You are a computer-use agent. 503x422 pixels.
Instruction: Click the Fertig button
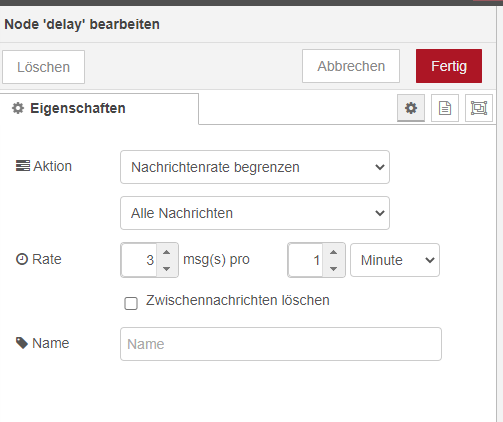pos(449,66)
